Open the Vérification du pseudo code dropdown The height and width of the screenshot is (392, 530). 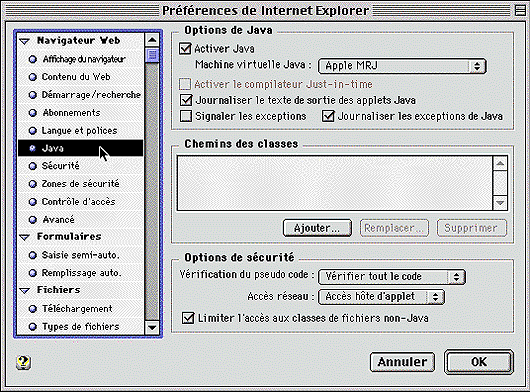[x=392, y=277]
